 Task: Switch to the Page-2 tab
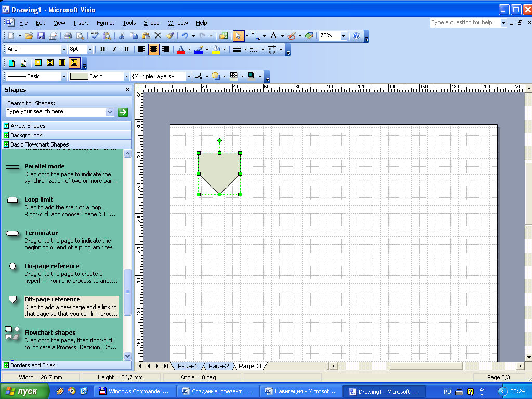click(219, 366)
